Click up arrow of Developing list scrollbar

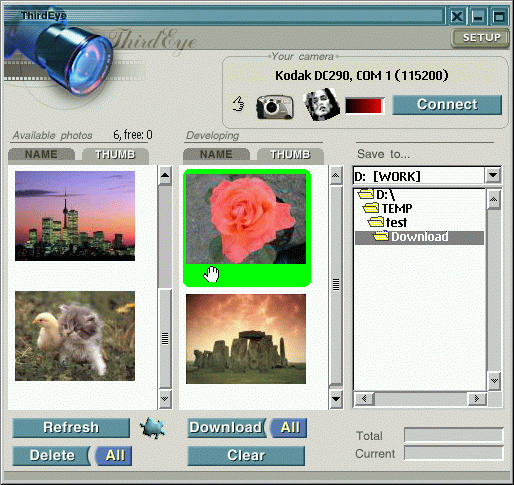pos(336,176)
